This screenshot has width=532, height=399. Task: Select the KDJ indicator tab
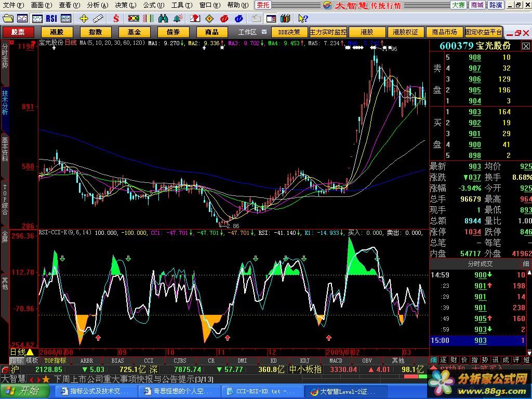(x=304, y=361)
